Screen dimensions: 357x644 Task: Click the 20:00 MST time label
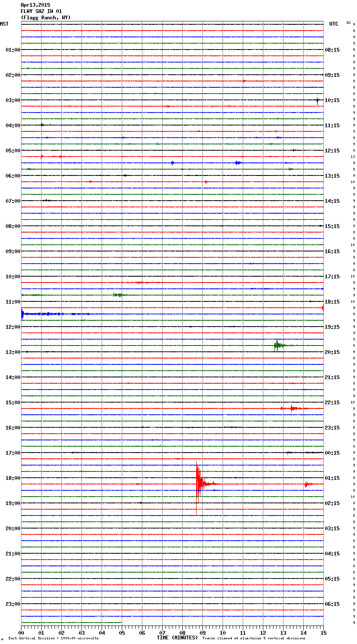(x=13, y=529)
